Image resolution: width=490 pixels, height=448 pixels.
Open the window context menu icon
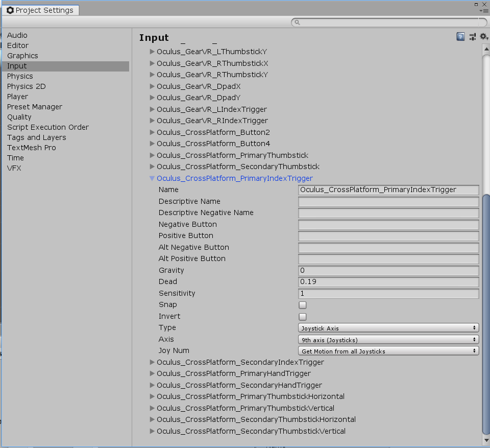pos(484,10)
